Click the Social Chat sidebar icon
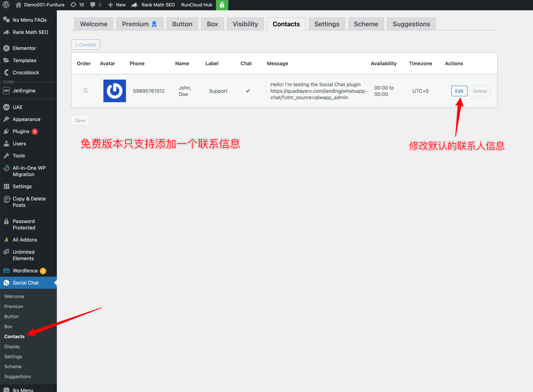 [7, 283]
